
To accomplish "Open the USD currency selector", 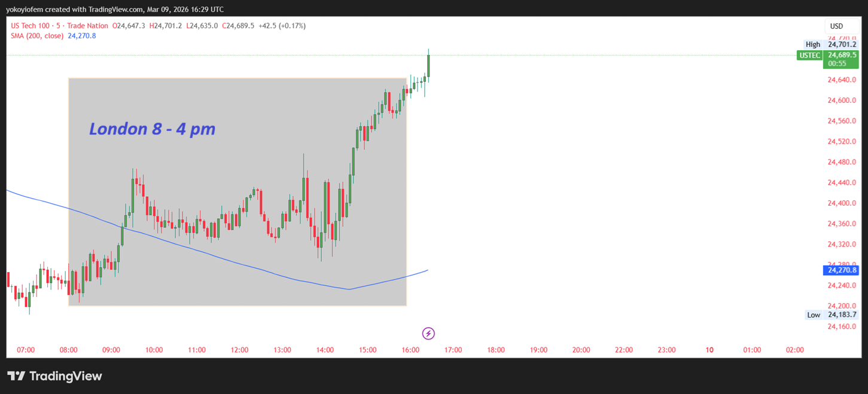I will tap(836, 26).
